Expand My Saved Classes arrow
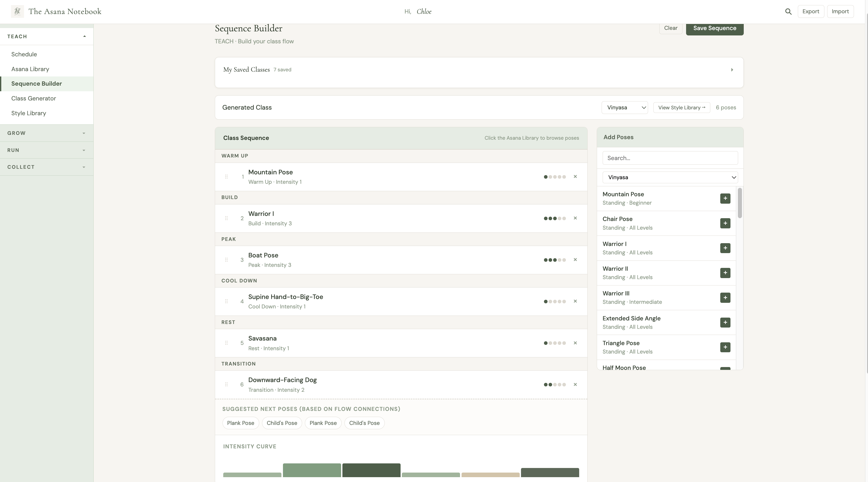Viewport: 868px width, 482px height. point(732,70)
